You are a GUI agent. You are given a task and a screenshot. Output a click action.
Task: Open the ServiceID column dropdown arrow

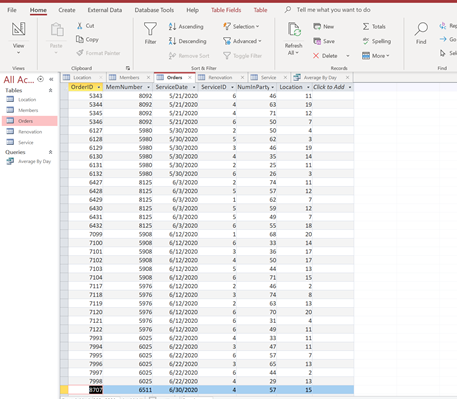(x=232, y=87)
